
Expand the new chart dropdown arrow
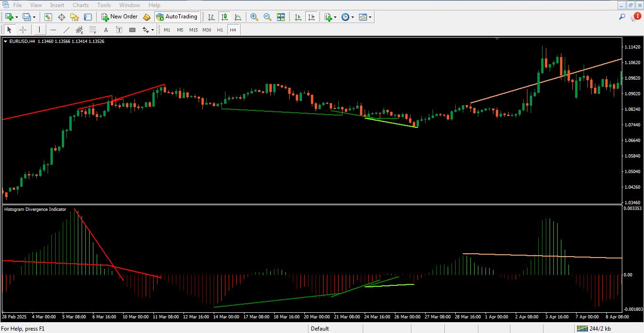click(17, 17)
